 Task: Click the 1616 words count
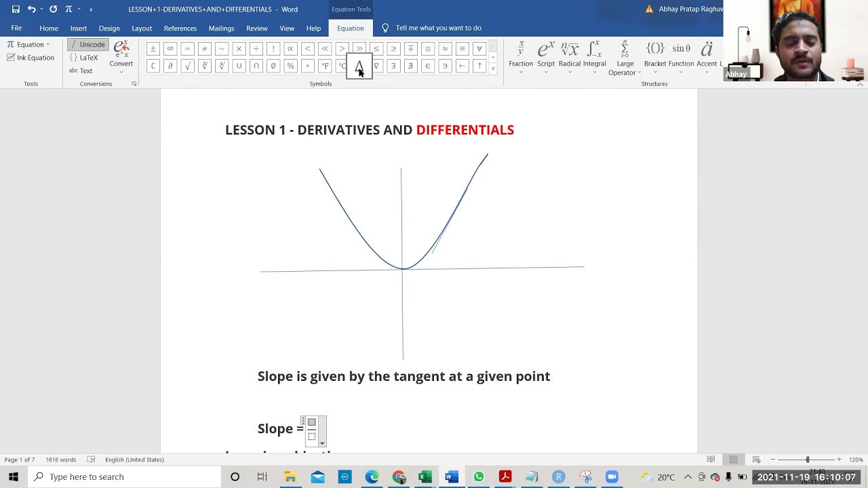[x=61, y=460]
